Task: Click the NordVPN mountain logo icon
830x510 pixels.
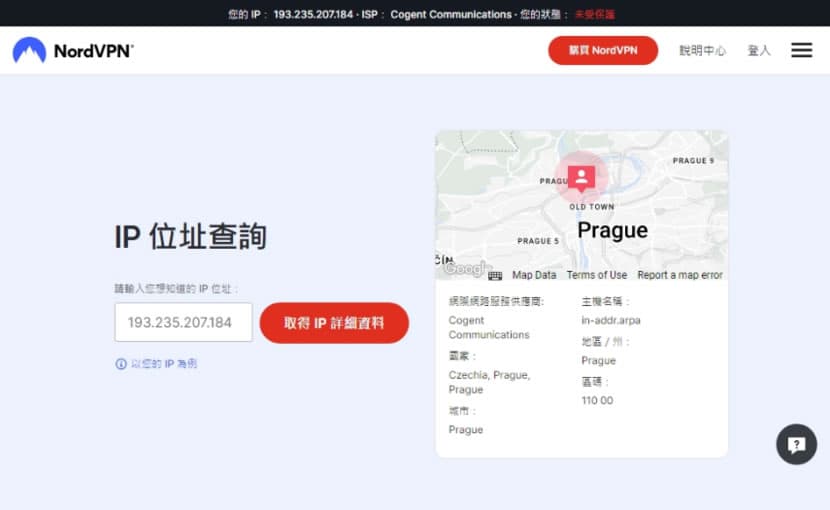Action: click(x=29, y=50)
